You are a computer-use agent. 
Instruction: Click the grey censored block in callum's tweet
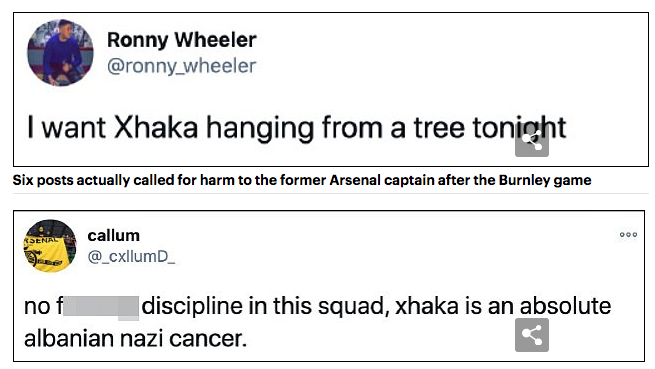pyautogui.click(x=101, y=308)
